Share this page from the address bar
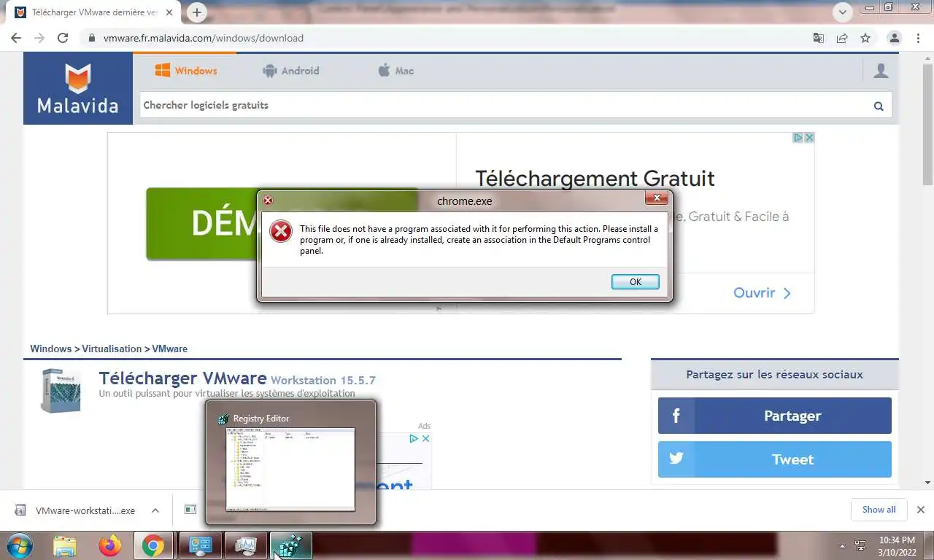Image resolution: width=934 pixels, height=560 pixels. (x=842, y=38)
